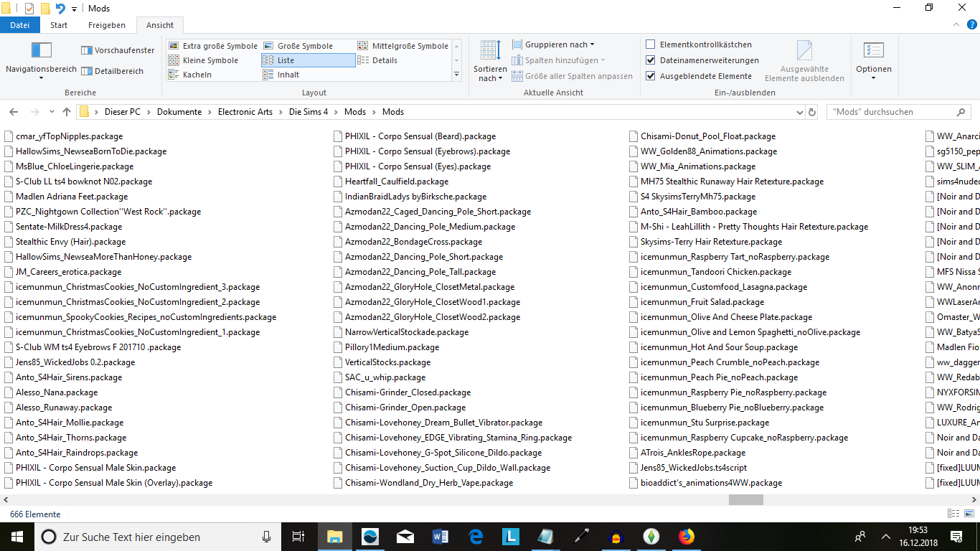980x551 pixels.
Task: Click Electronic Arts breadcrumb
Action: tap(245, 112)
